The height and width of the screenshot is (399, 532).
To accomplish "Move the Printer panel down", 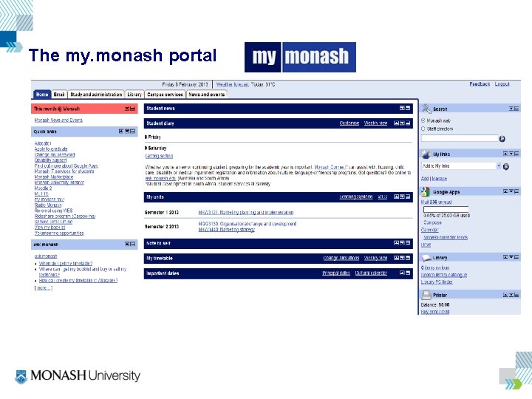I will (511, 295).
